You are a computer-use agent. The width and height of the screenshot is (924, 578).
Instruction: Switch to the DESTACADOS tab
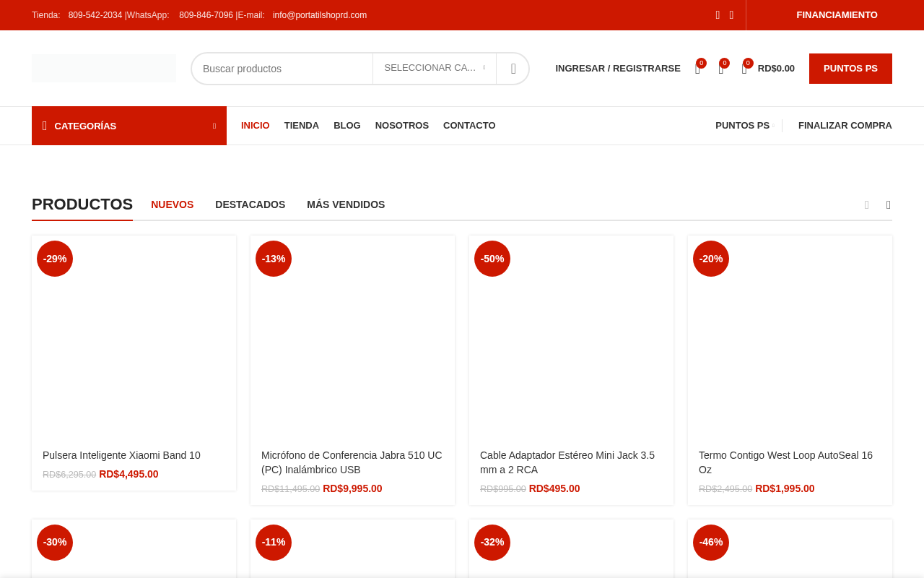250,204
